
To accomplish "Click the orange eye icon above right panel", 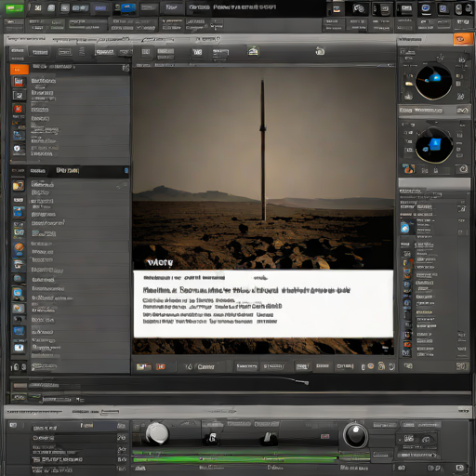I will point(463,39).
